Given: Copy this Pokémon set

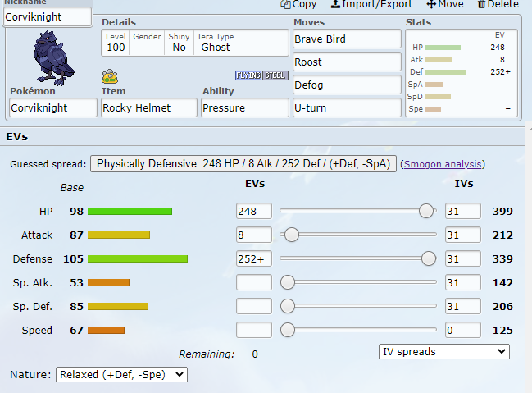Looking at the screenshot, I should (298, 4).
